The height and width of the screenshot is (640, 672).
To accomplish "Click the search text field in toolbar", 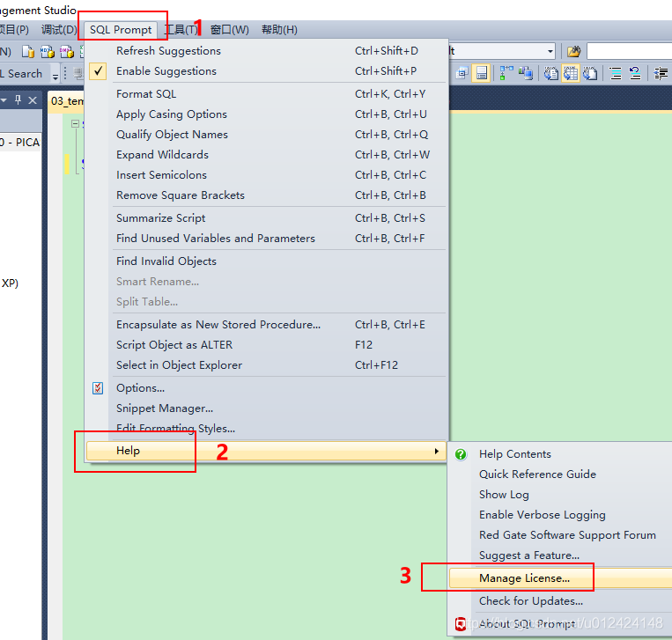I will pos(630,52).
